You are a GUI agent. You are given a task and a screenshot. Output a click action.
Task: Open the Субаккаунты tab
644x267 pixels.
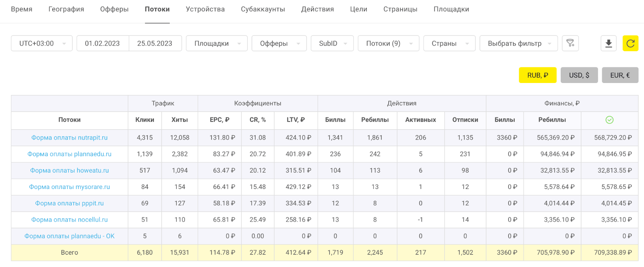pyautogui.click(x=263, y=9)
